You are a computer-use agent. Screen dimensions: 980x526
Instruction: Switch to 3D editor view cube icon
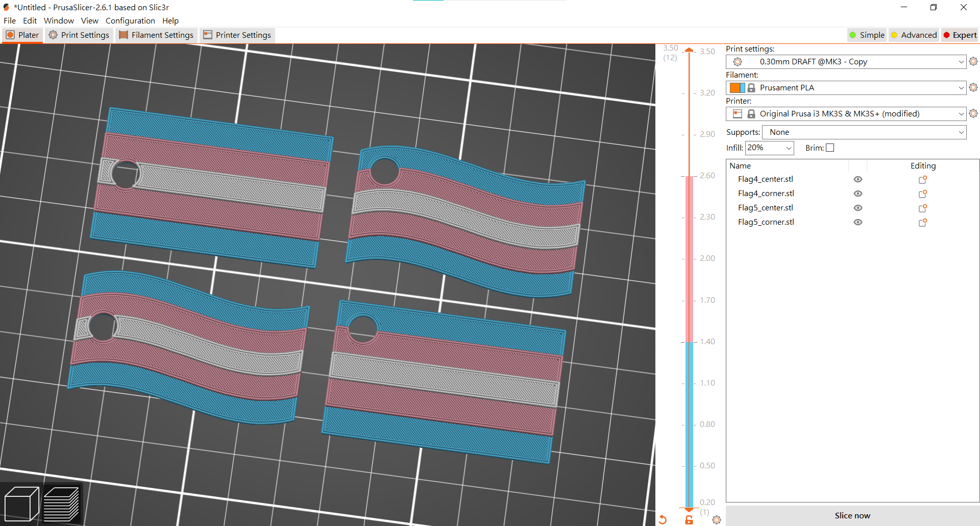pyautogui.click(x=22, y=504)
